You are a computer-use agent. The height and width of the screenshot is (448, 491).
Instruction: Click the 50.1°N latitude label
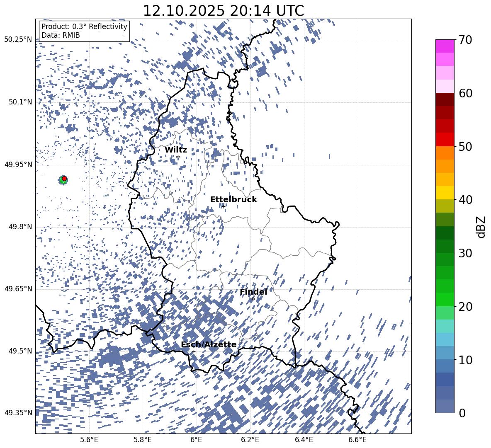tap(20, 102)
